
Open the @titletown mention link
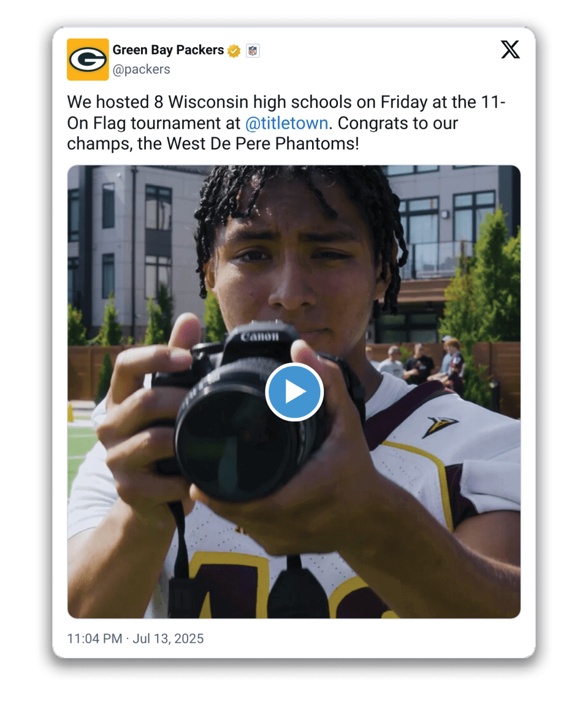pyautogui.click(x=286, y=123)
